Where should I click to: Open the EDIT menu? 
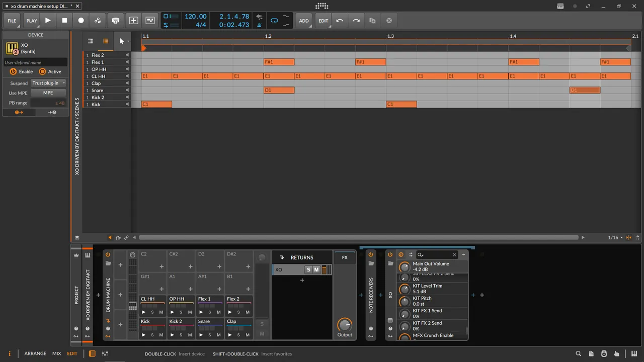[323, 21]
